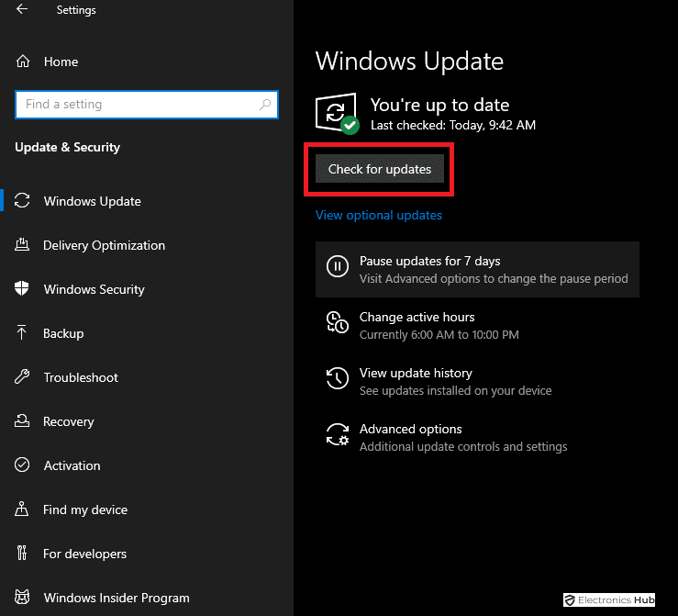678x616 pixels.
Task: Click the pause icon for pausing updates
Action: pos(338,267)
